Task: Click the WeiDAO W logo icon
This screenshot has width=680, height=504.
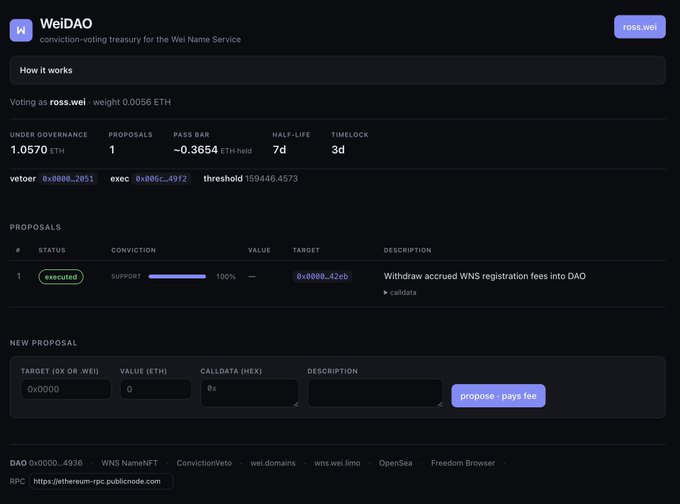Action: [x=21, y=30]
